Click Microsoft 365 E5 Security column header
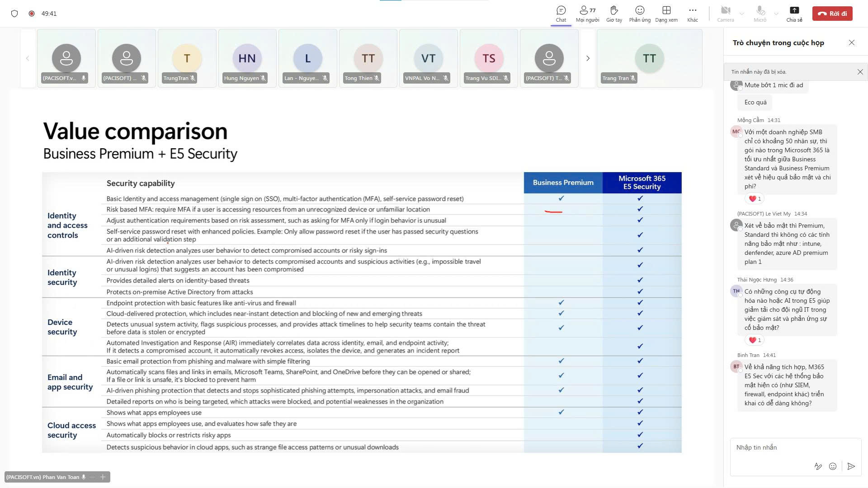 coord(642,183)
